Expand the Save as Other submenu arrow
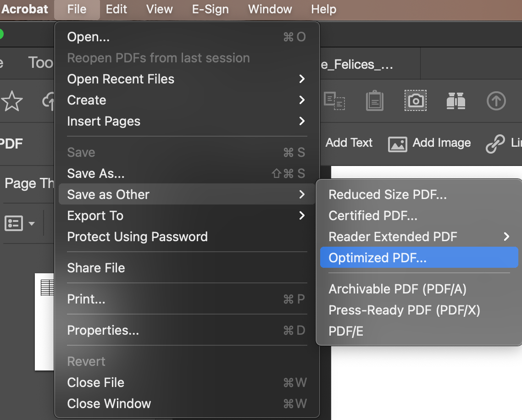Screen dimensions: 522x420 click(x=302, y=194)
